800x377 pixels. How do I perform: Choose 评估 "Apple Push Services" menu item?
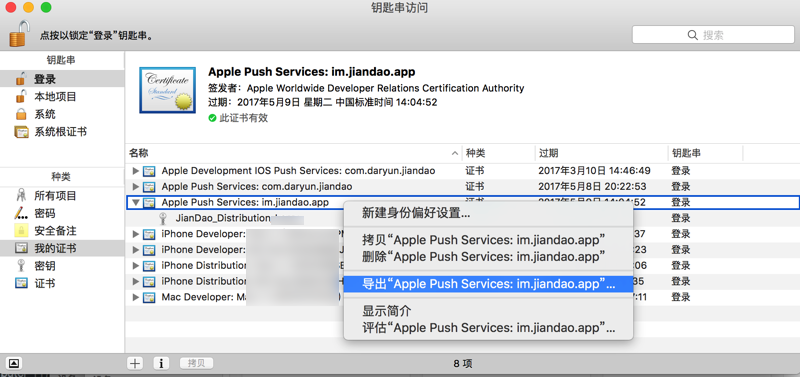pyautogui.click(x=488, y=327)
